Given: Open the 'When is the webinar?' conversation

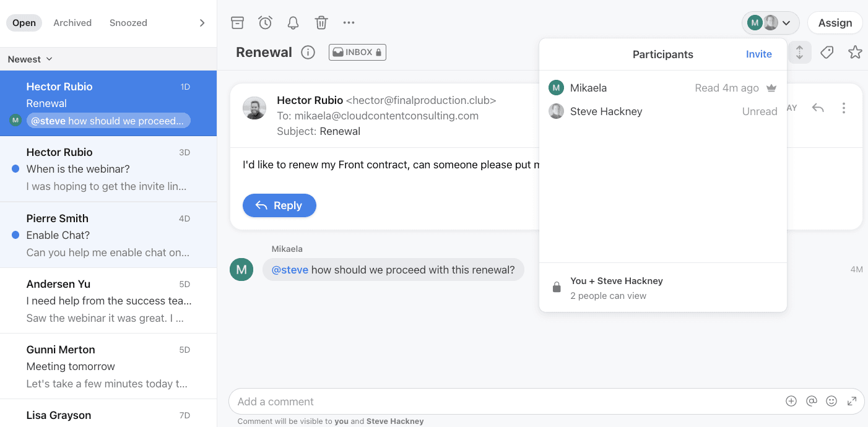Looking at the screenshot, I should click(x=108, y=169).
